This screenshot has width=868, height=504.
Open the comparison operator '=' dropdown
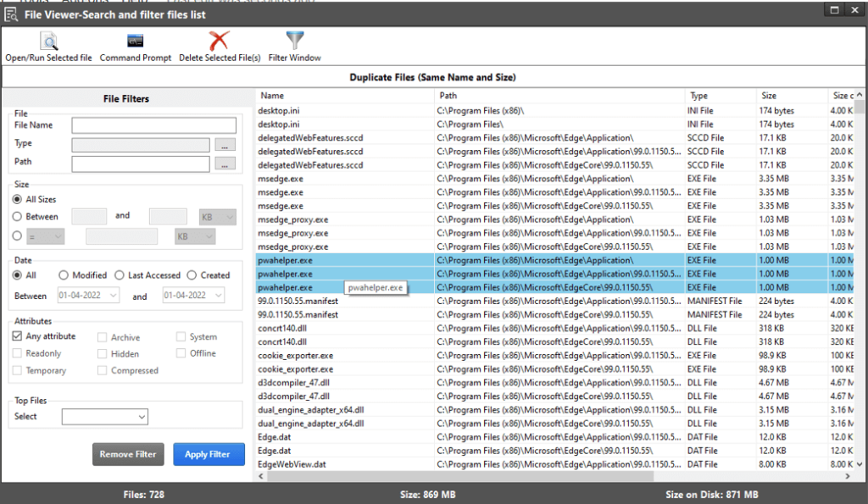click(46, 236)
